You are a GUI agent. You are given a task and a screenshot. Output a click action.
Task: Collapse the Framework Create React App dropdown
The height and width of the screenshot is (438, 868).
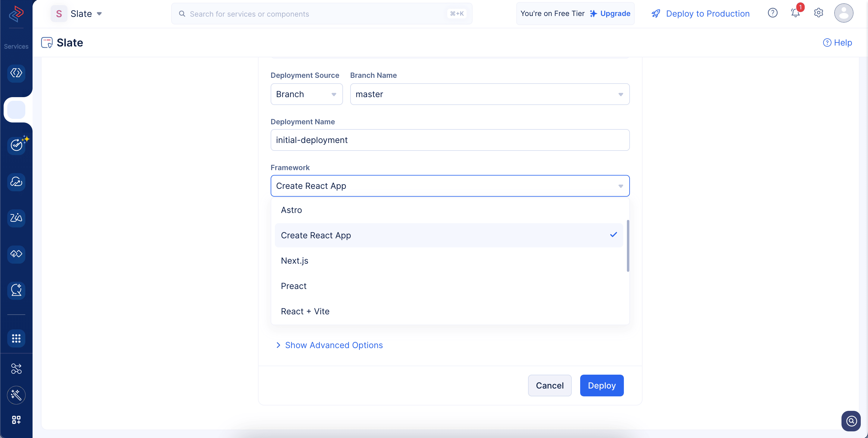click(450, 186)
